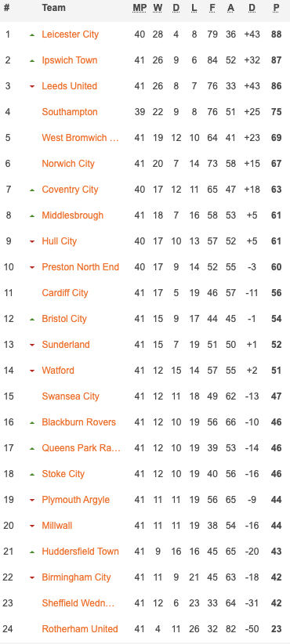Viewport: 290px width, 644px height.
Task: Click the green up arrow beside Huddersfield Town
Action: tap(32, 552)
